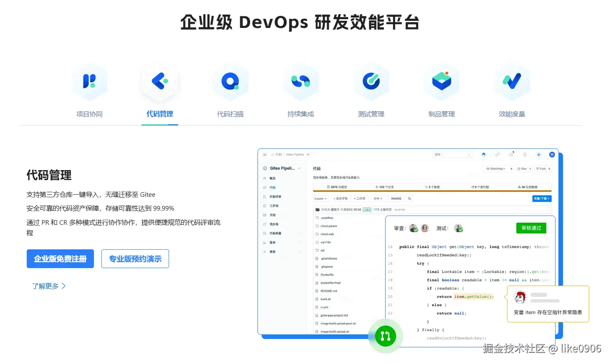Click the 企业版免费注册 button

point(60,259)
